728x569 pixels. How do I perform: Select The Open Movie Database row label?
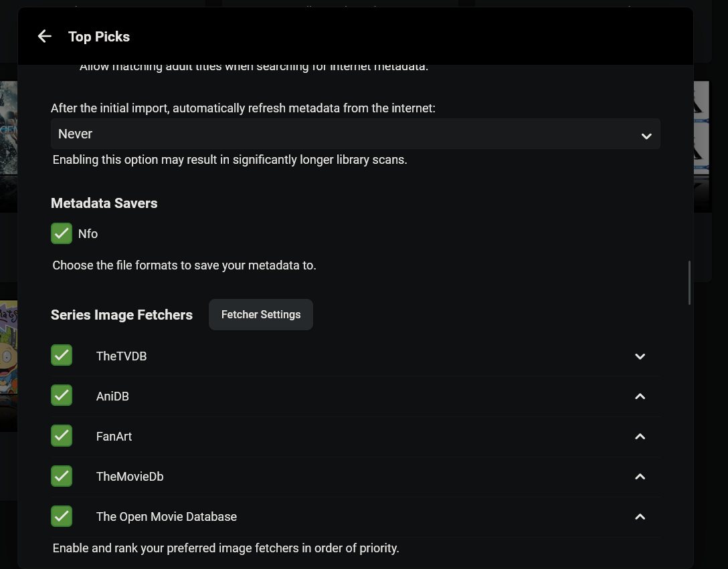pyautogui.click(x=167, y=517)
